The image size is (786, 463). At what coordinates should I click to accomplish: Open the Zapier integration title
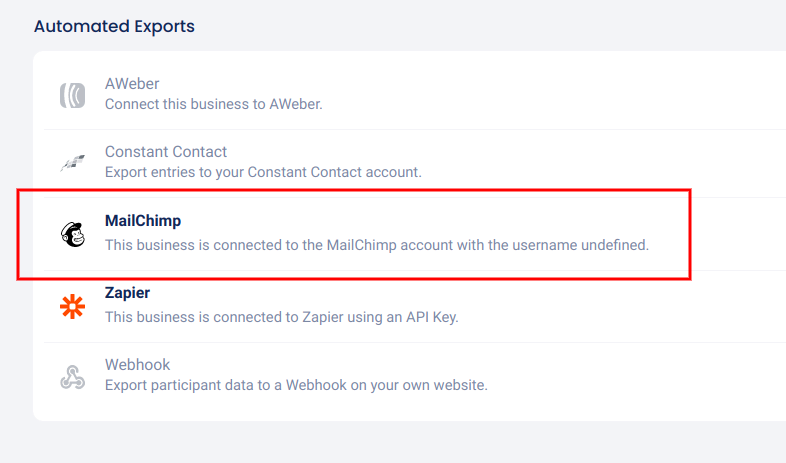click(x=128, y=294)
